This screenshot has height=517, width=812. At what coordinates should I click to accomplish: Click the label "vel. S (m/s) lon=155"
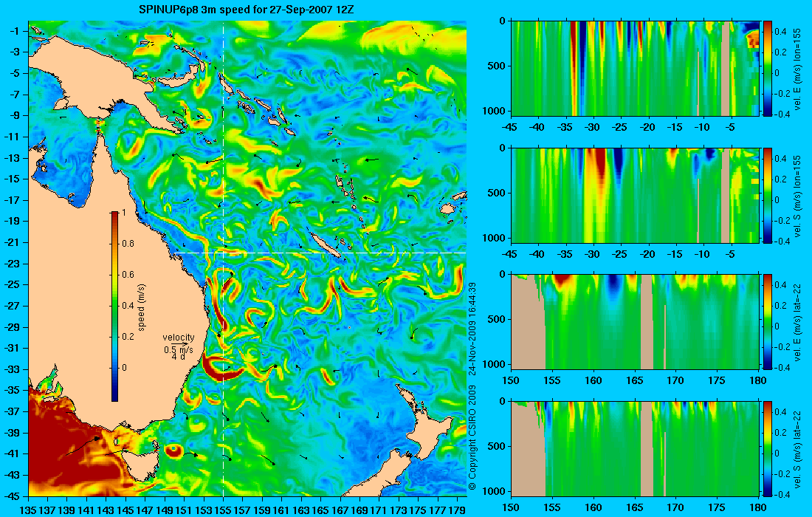(798, 196)
